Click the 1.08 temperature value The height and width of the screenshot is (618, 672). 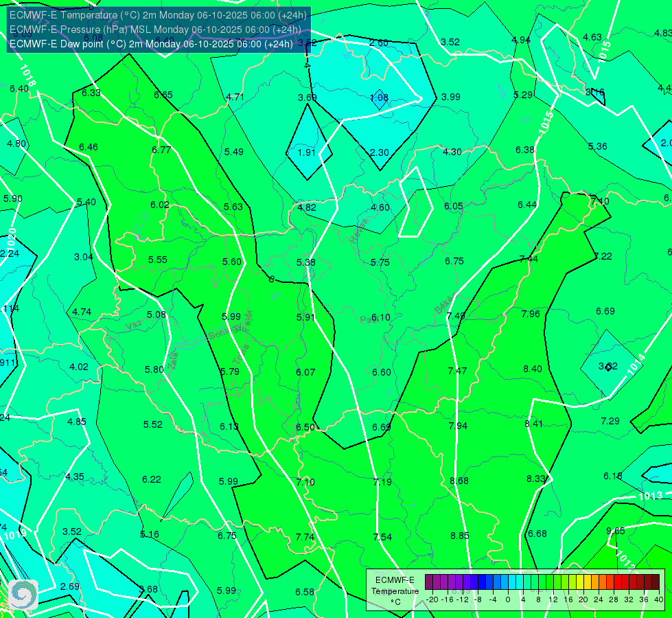[379, 98]
